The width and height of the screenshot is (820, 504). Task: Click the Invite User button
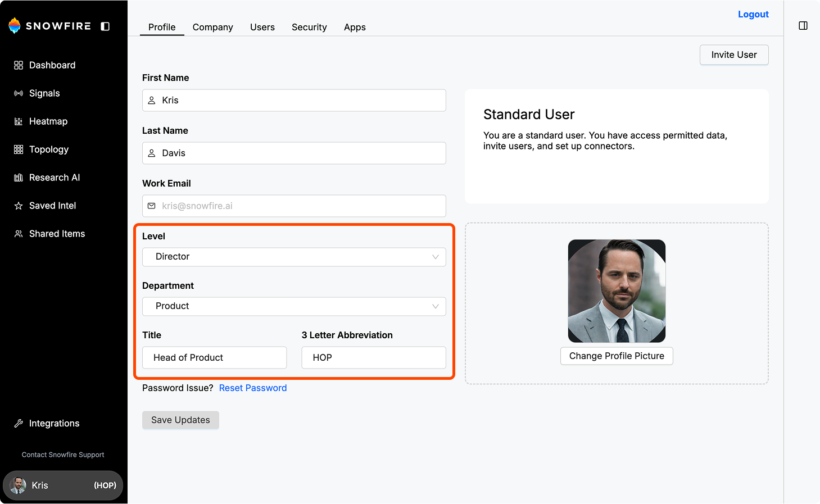point(734,55)
